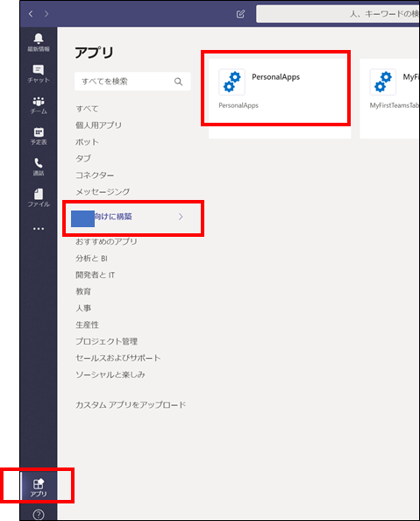This screenshot has height=521, width=420.
Task: Expand the 向けに構築 chevron
Action: tap(181, 217)
